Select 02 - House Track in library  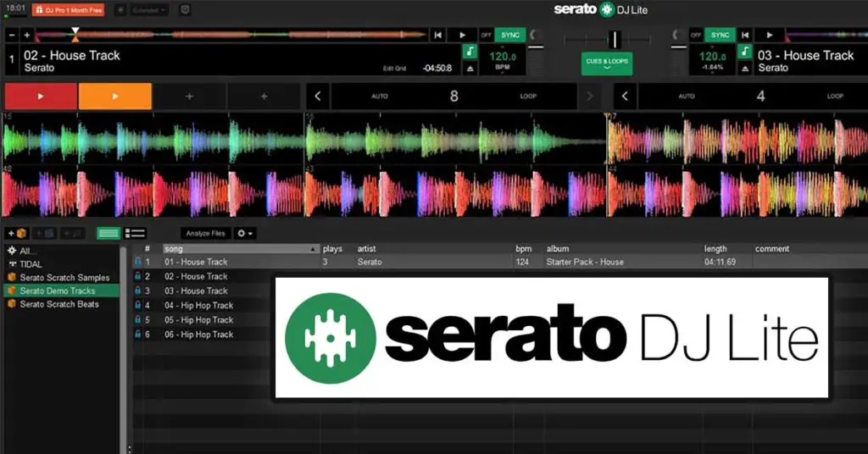point(196,276)
